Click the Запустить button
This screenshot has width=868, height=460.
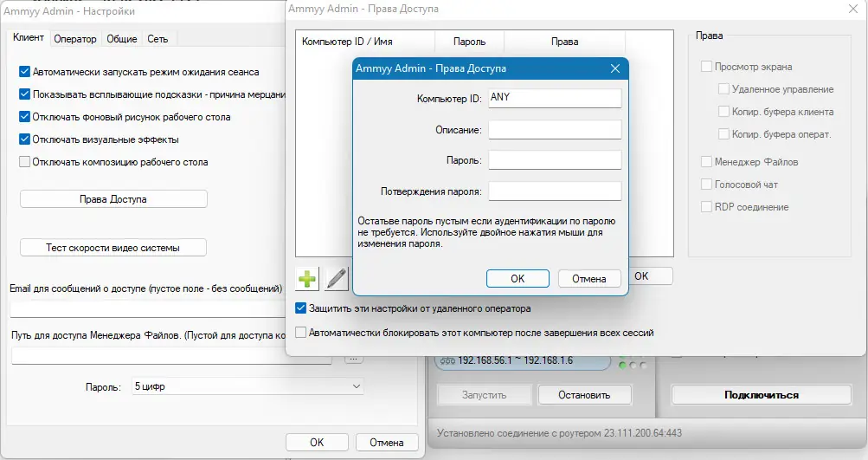pyautogui.click(x=485, y=395)
